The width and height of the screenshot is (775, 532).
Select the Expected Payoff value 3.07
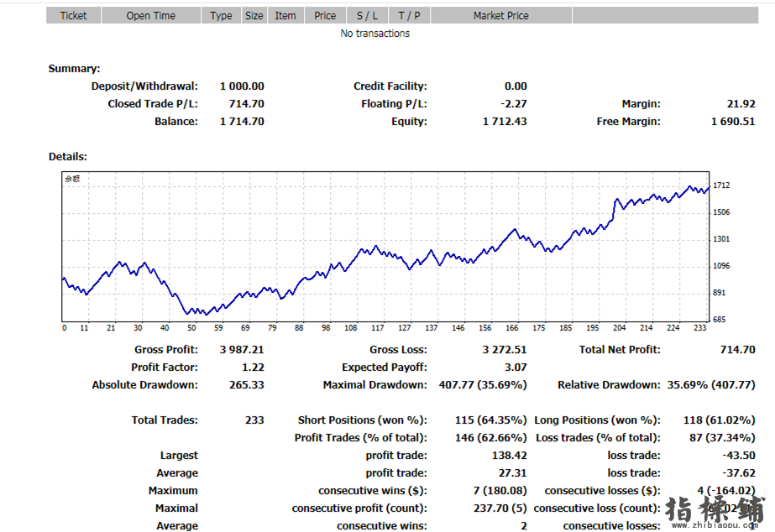click(x=516, y=368)
